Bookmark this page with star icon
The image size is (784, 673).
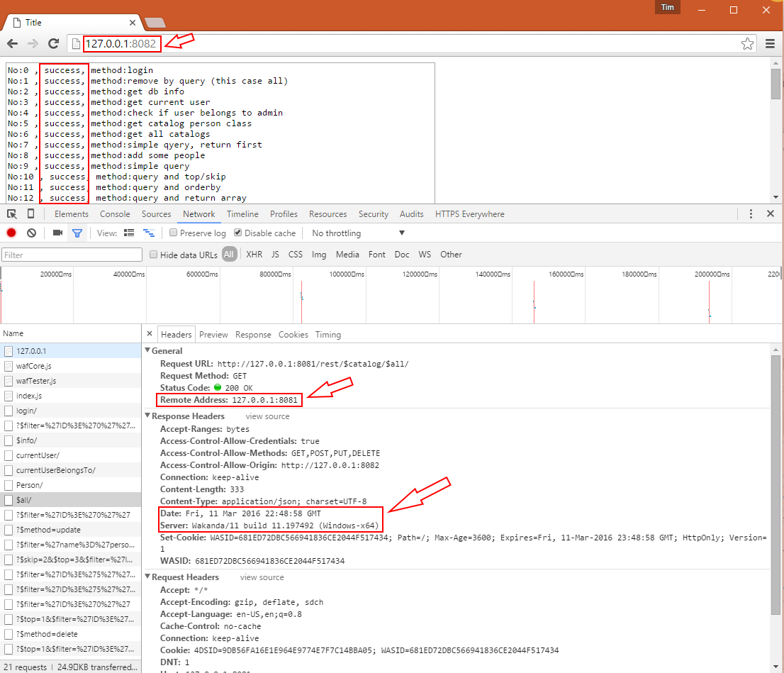click(748, 44)
